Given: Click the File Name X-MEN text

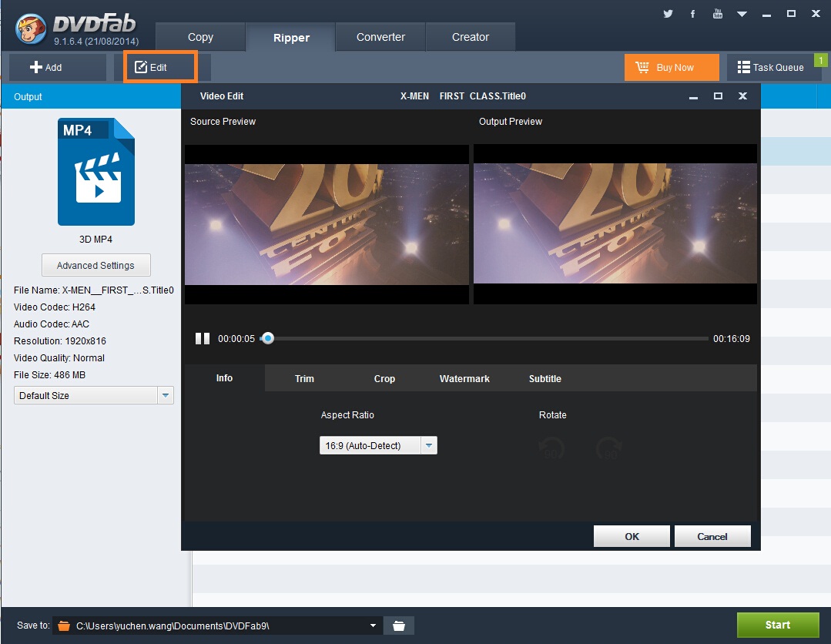Looking at the screenshot, I should point(94,290).
